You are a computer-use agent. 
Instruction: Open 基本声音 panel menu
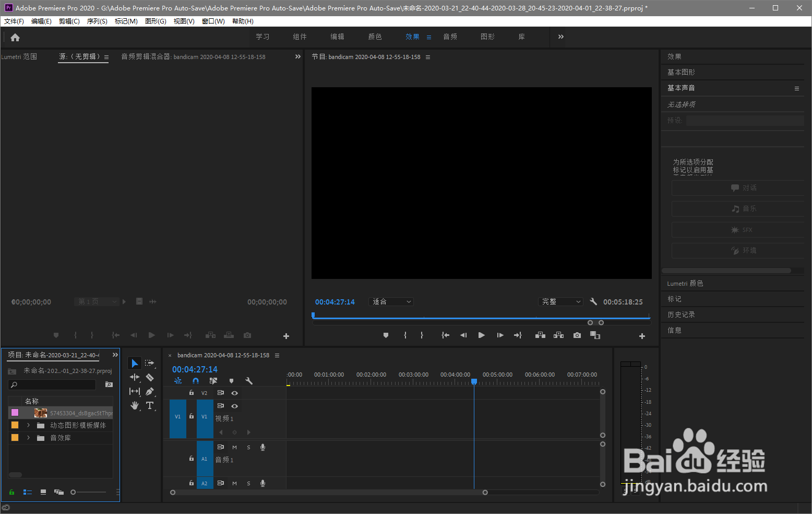click(x=797, y=88)
